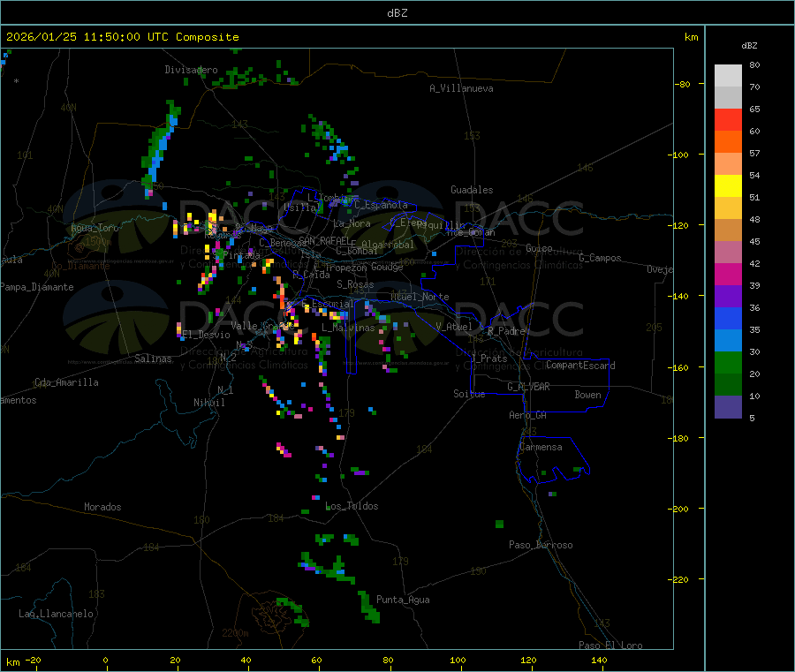Click the 2200m volcano elevation label
795x672 pixels.
point(235,633)
